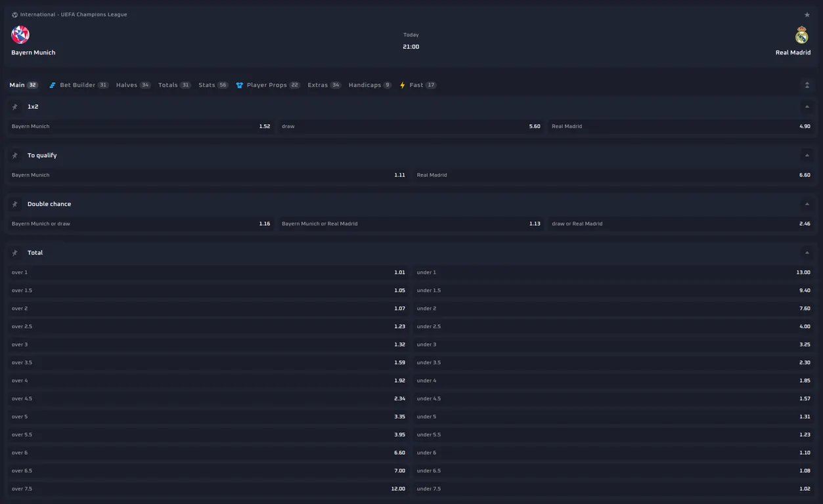Pick under 3.5 at 2.30
823x504 pixels.
click(613, 363)
